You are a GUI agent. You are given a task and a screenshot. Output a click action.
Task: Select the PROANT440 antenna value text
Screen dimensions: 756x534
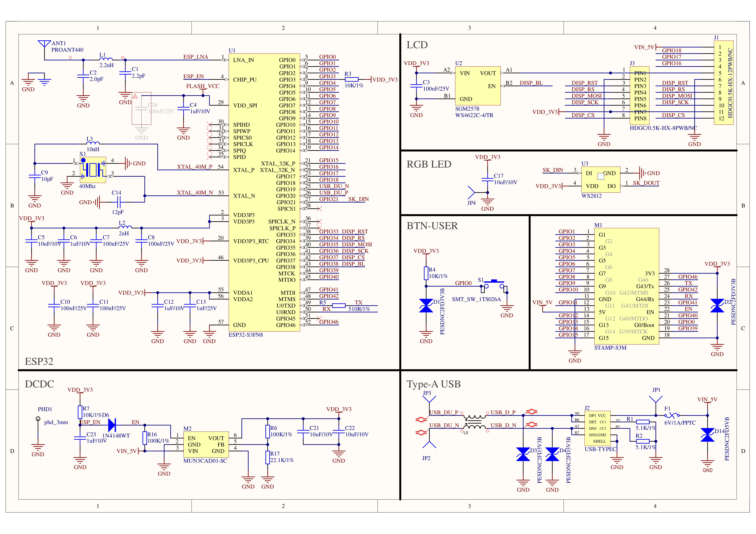coord(67,50)
